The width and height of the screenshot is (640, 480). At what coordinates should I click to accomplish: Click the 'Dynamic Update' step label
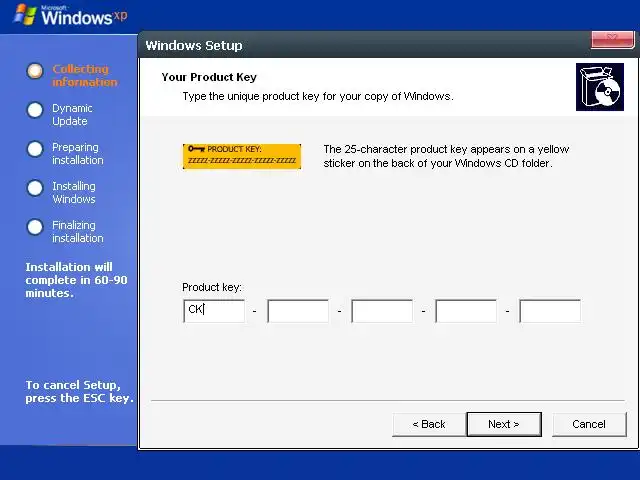pos(72,115)
